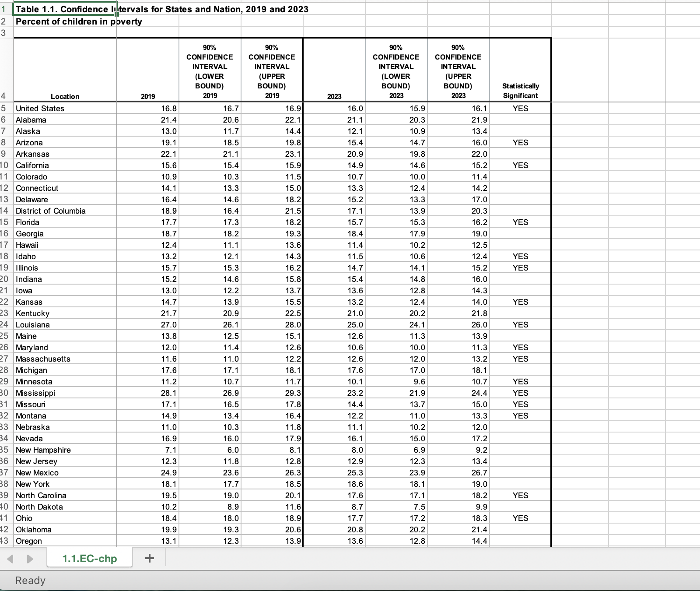Click the row 5 header
The height and width of the screenshot is (591, 700).
[x=3, y=109]
